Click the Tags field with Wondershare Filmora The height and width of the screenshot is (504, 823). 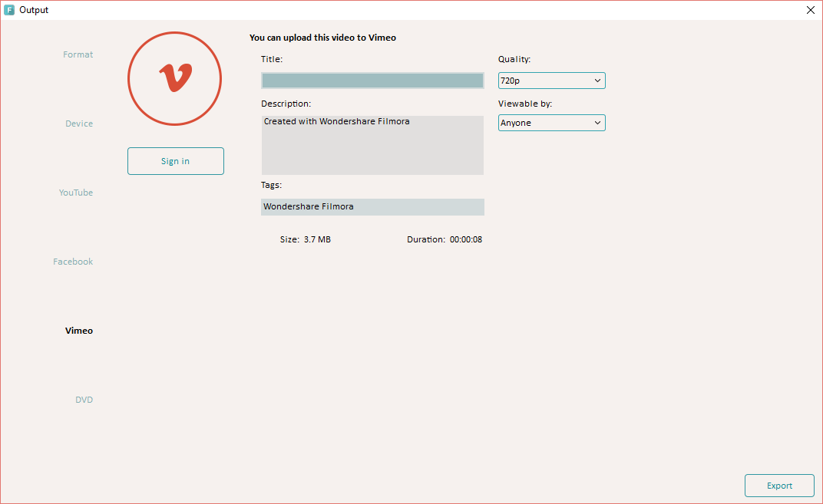coord(372,207)
